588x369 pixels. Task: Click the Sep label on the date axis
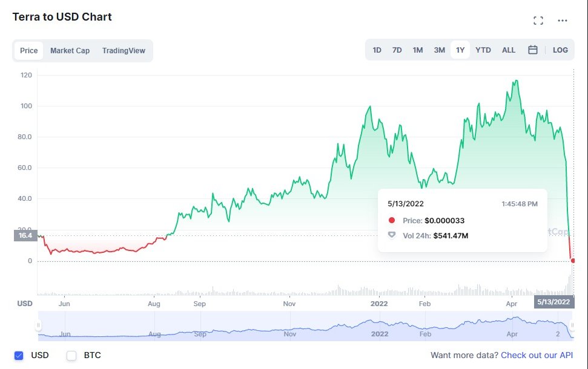[199, 304]
